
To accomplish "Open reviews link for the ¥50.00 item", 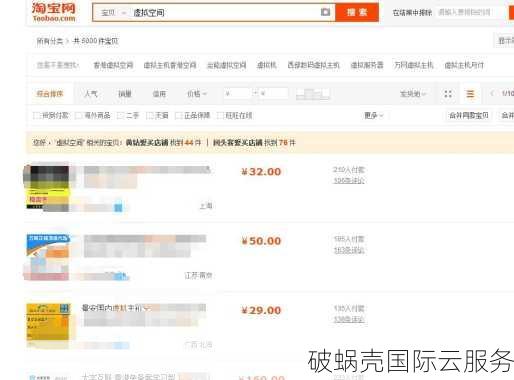I will tap(349, 250).
